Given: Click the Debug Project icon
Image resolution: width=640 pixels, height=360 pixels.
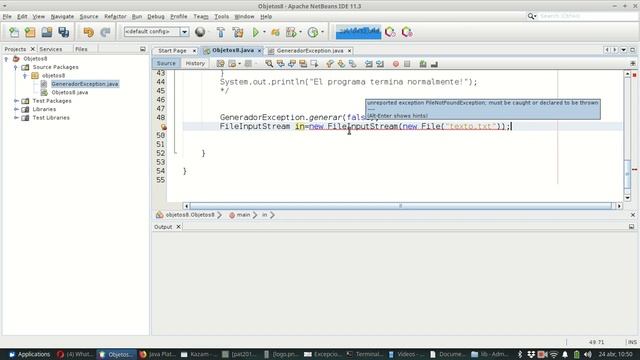Looking at the screenshot, I should click(x=291, y=32).
